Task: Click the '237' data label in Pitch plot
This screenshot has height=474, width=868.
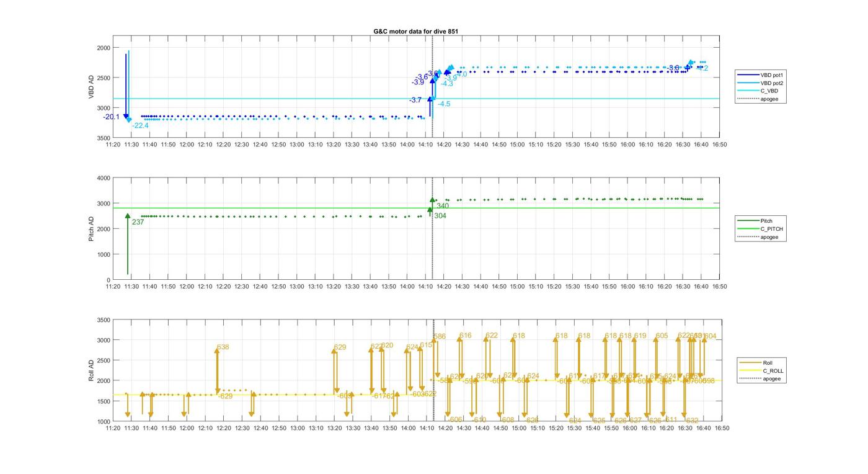Action: 138,221
